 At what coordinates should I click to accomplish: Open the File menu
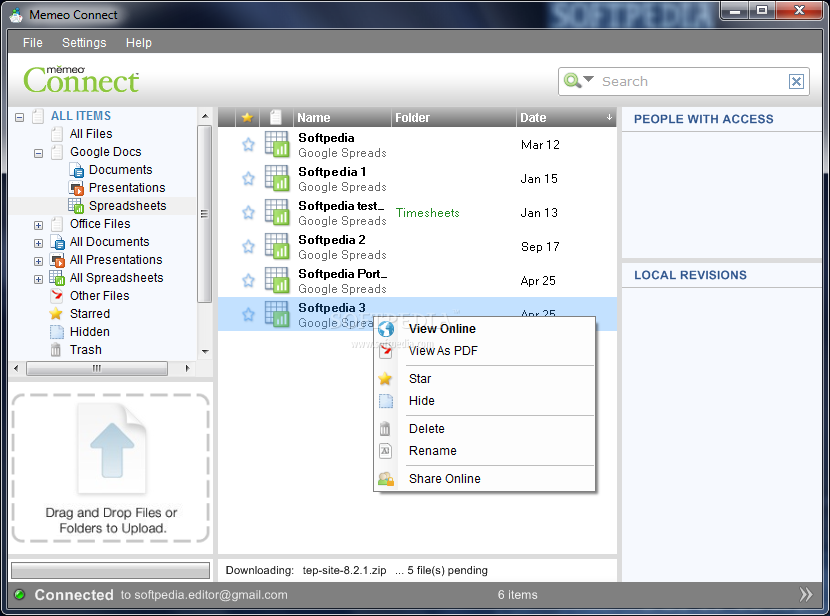(32, 42)
